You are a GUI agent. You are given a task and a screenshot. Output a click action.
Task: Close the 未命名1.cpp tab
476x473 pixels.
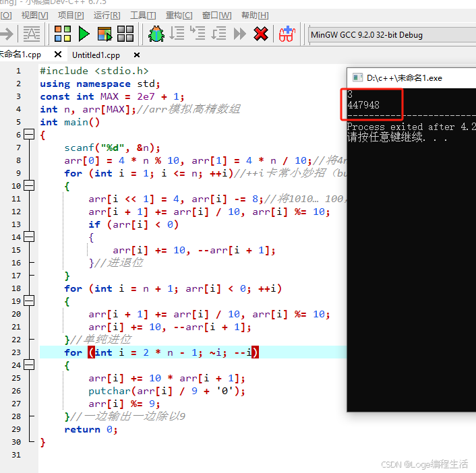pos(58,55)
